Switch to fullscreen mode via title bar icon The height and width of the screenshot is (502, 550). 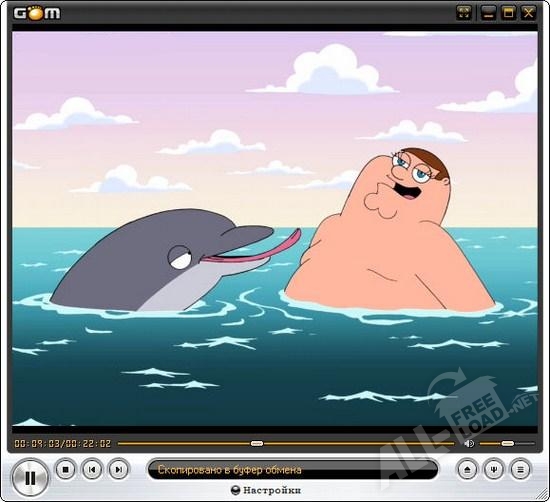[464, 13]
